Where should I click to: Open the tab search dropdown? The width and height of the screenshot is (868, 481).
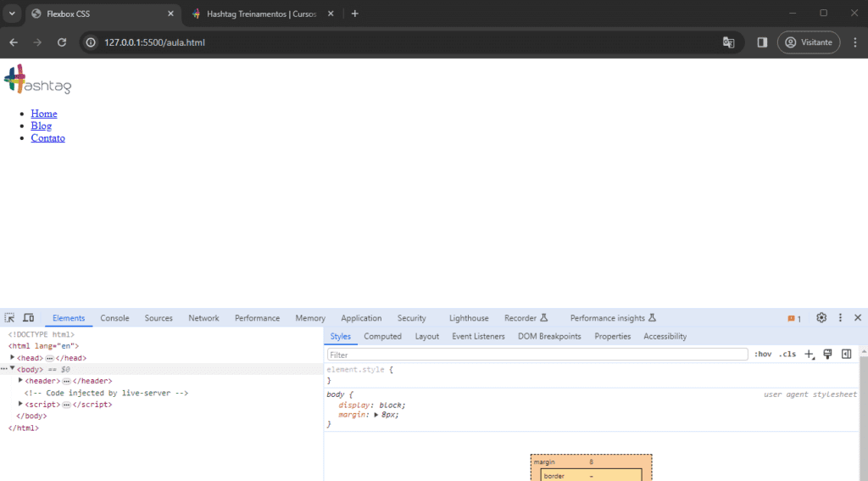pyautogui.click(x=12, y=14)
